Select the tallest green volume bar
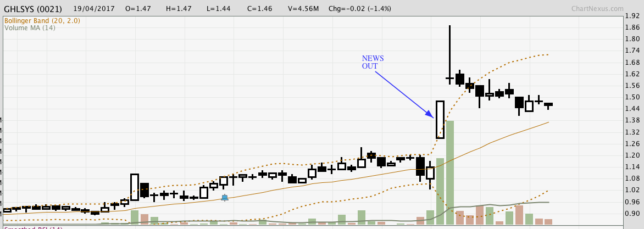The height and width of the screenshot is (229, 644). (x=449, y=172)
